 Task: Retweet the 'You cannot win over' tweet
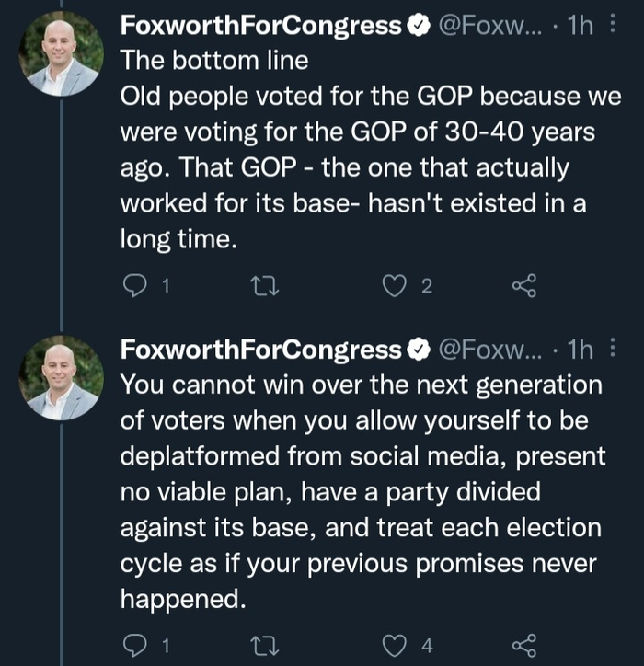263,645
